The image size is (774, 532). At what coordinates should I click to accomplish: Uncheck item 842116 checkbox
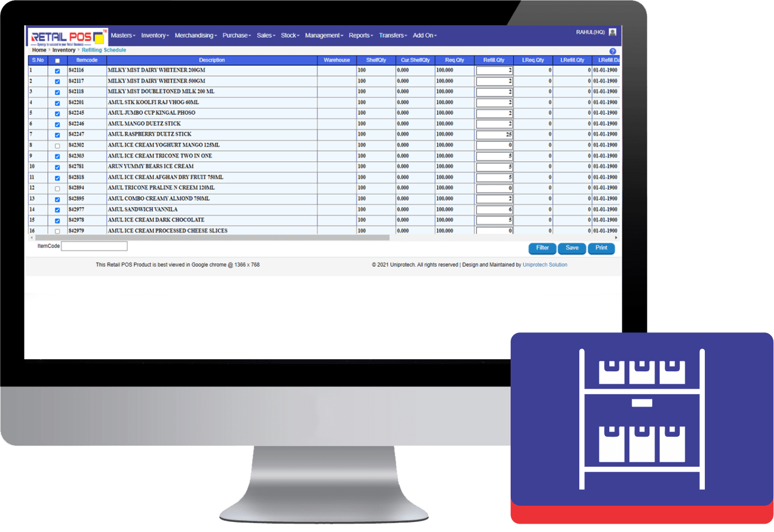pyautogui.click(x=57, y=71)
